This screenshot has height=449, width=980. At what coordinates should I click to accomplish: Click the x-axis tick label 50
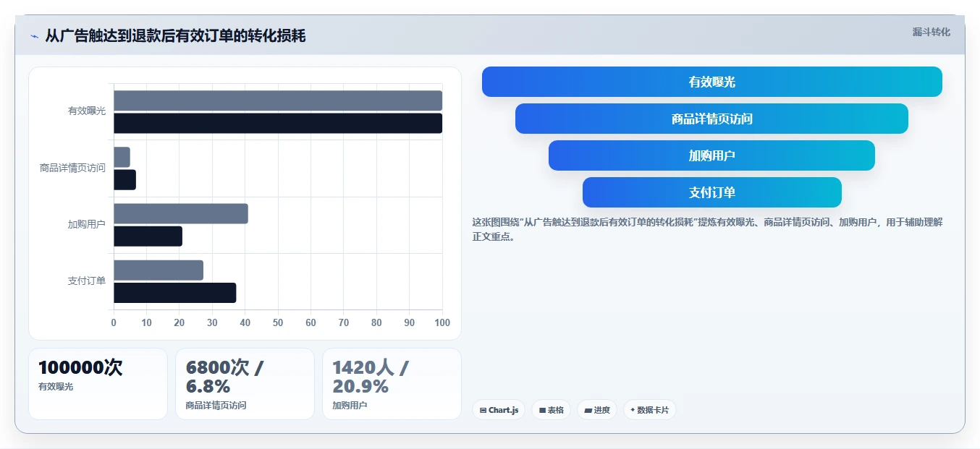pos(278,322)
